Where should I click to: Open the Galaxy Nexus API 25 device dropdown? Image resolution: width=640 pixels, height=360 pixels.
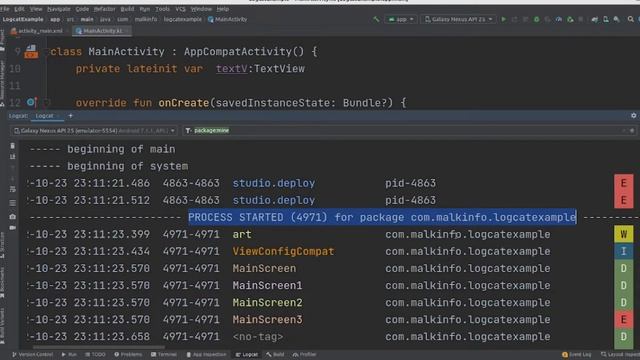point(458,19)
